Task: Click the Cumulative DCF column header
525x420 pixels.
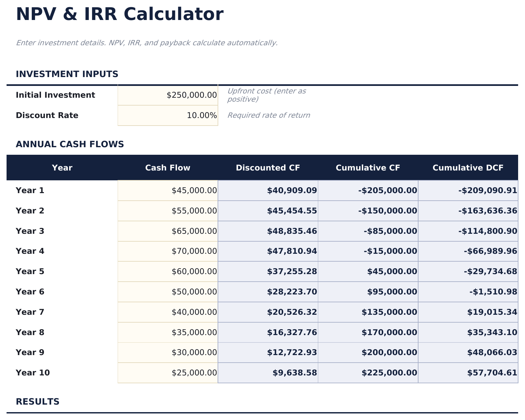Action: pyautogui.click(x=468, y=168)
